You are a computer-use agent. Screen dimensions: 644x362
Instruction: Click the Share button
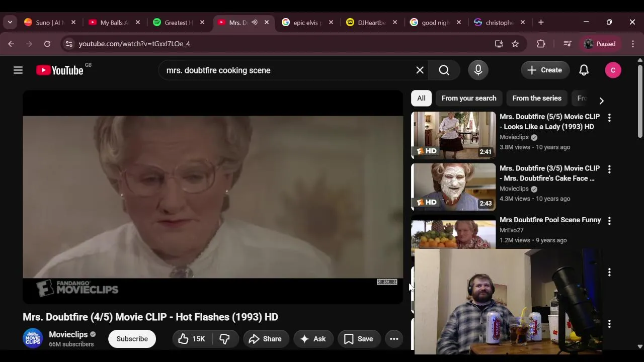266,339
